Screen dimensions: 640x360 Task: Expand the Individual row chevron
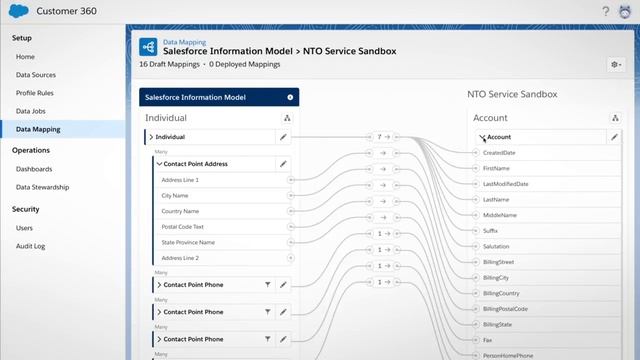(151, 137)
